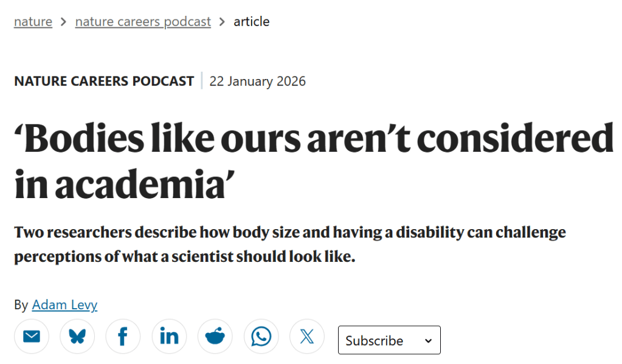
Task: Share the article on Reddit
Action: 215,337
